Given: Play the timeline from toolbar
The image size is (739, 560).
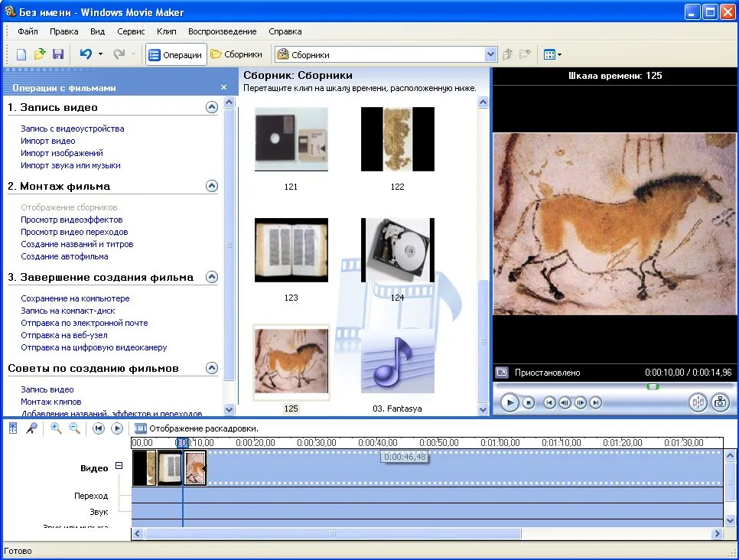Looking at the screenshot, I should pyautogui.click(x=117, y=428).
